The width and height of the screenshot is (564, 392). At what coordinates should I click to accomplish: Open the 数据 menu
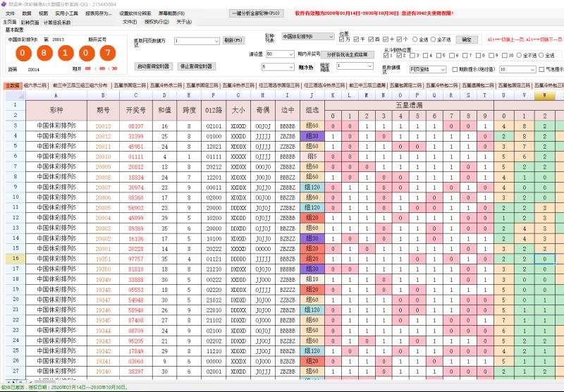click(27, 13)
